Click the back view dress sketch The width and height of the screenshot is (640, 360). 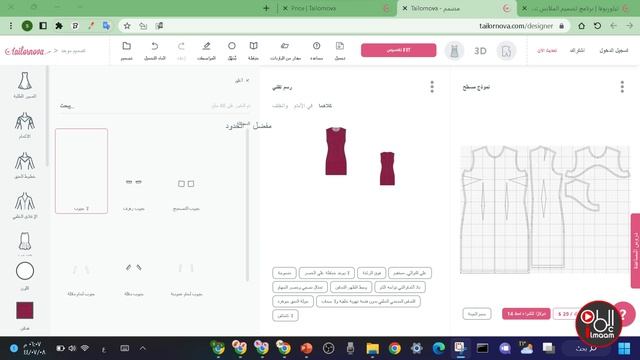tap(387, 169)
